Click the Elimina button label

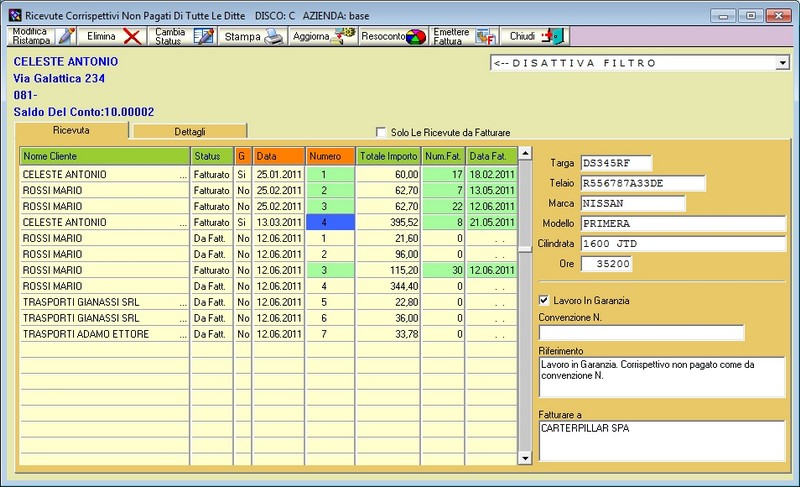pos(101,36)
